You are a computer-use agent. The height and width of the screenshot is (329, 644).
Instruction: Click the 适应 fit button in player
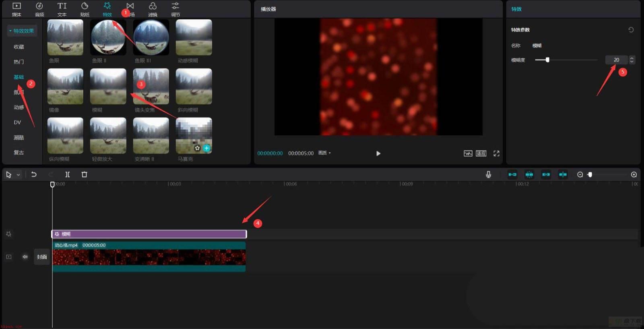[481, 153]
